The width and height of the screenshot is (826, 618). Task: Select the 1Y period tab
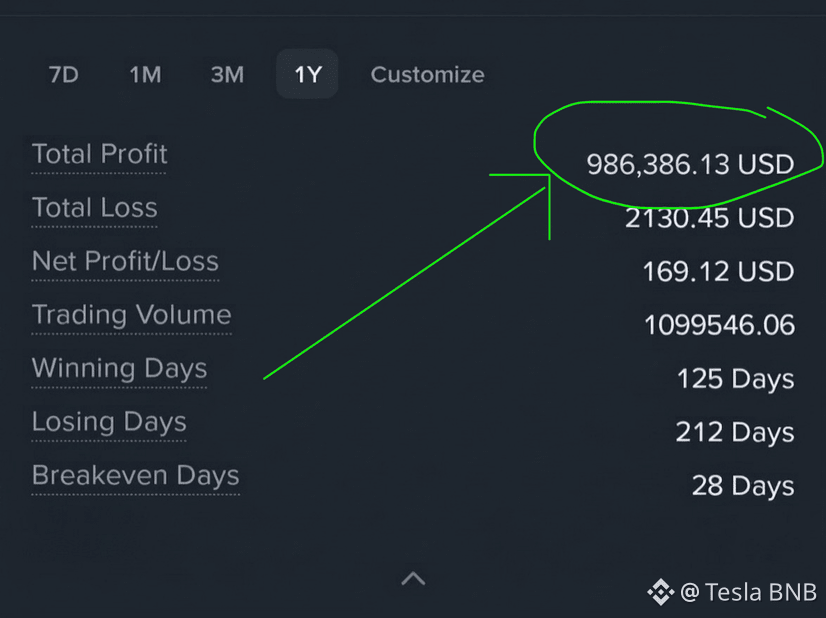308,74
